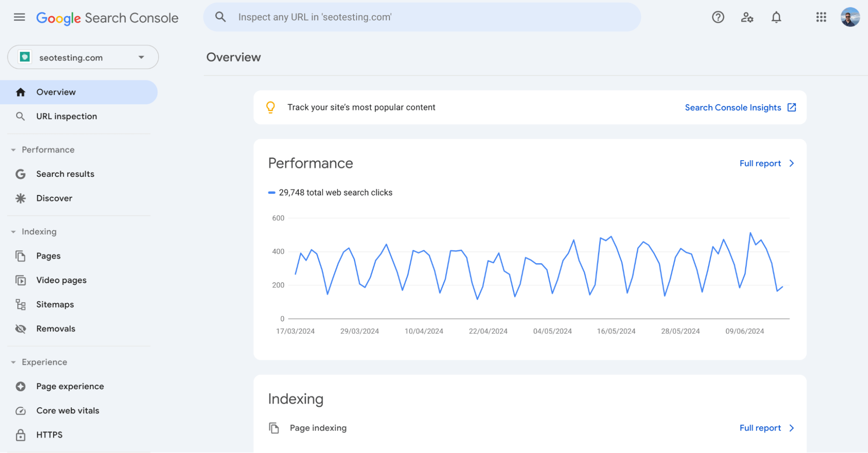Click the lightbulb tip icon
The image size is (868, 453).
click(271, 107)
